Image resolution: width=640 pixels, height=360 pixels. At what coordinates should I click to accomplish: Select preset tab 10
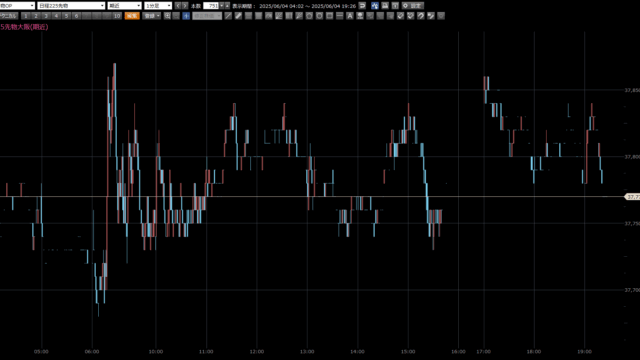tap(117, 16)
